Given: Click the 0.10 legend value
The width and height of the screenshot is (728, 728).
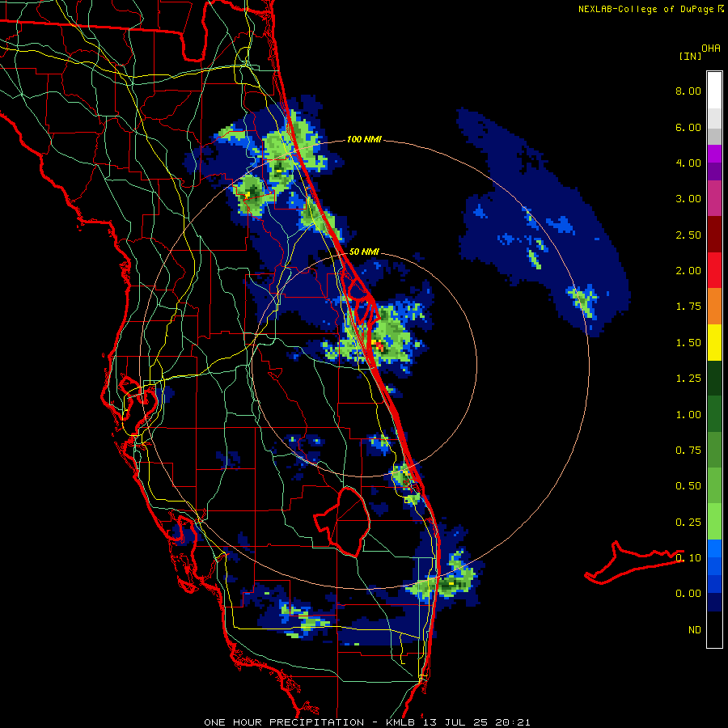Looking at the screenshot, I should coord(688,557).
